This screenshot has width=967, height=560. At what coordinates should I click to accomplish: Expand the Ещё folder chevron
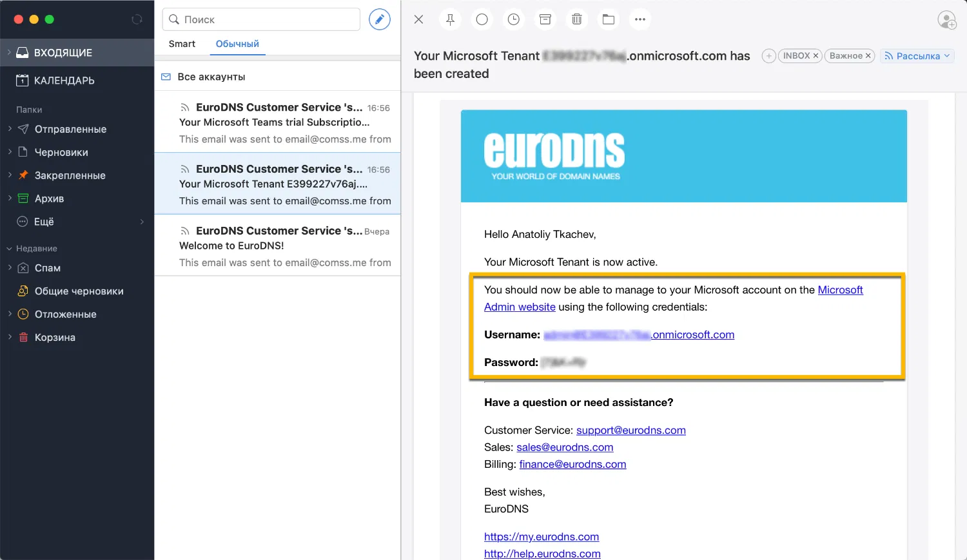(141, 222)
